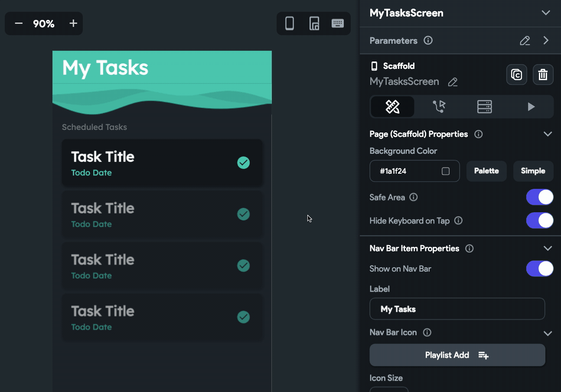
Task: Open the Playlist Add icon picker
Action: pos(457,355)
